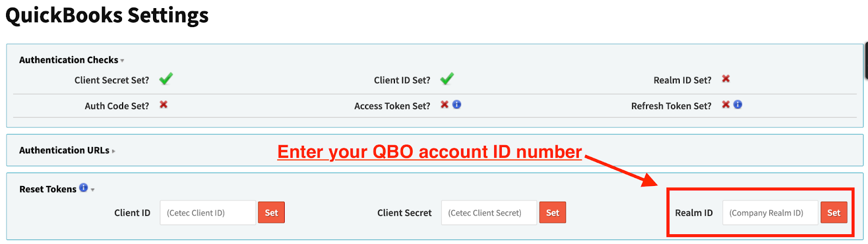This screenshot has width=868, height=244.
Task: Click red X beside Refresh Token Set
Action: 725,105
